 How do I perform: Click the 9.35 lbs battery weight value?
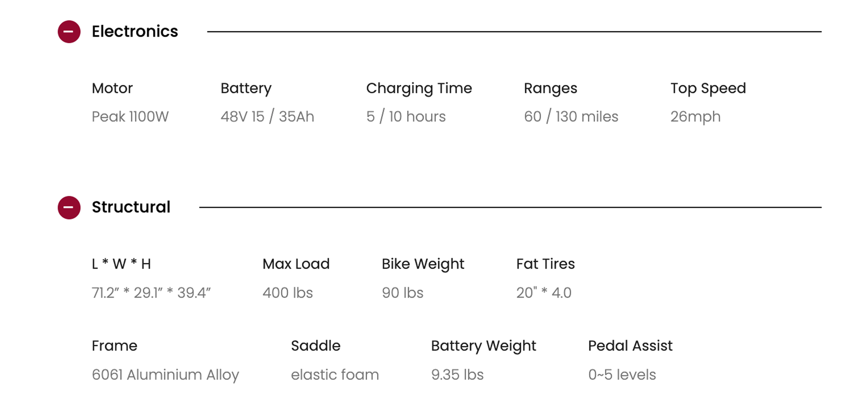pos(457,375)
